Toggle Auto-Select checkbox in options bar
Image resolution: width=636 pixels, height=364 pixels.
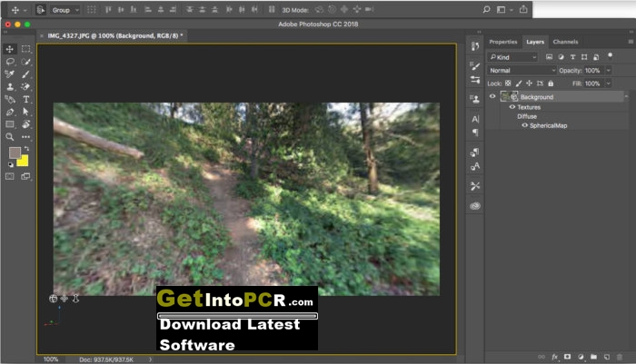pyautogui.click(x=41, y=10)
